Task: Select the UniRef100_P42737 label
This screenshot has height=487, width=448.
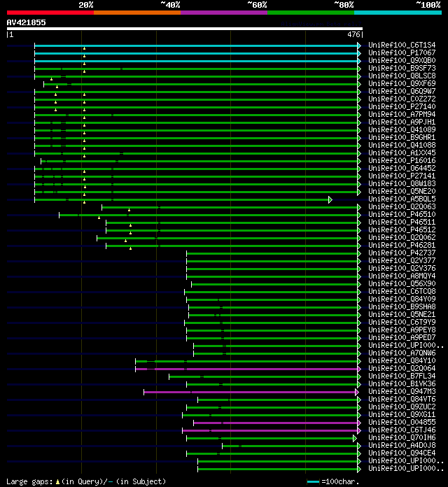Action: pos(402,253)
